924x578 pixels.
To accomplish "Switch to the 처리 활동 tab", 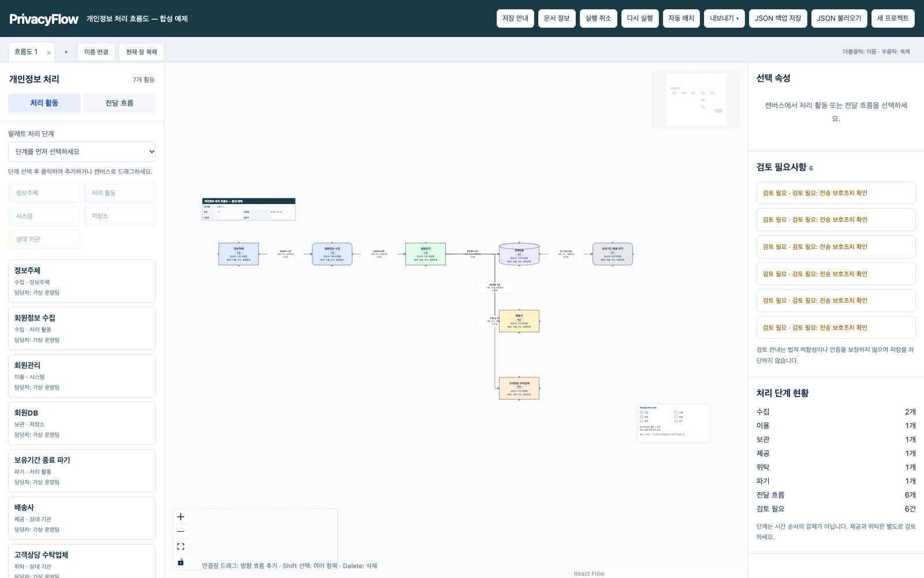I will (x=44, y=103).
